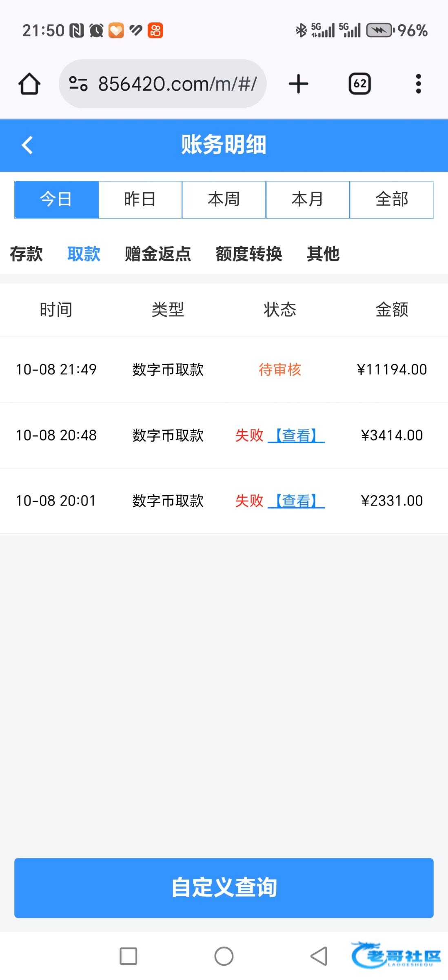Select the 全部 date filter
The image size is (448, 980).
pos(391,200)
